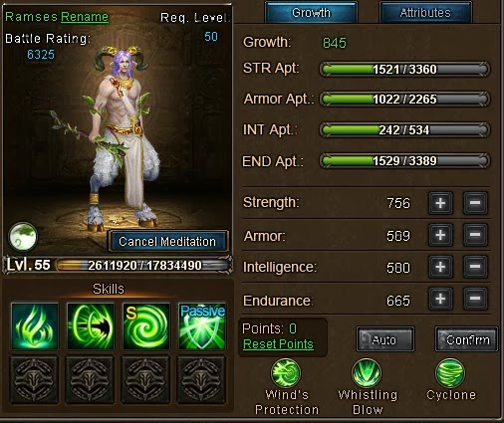Decrease Strength with the minus button

point(475,203)
